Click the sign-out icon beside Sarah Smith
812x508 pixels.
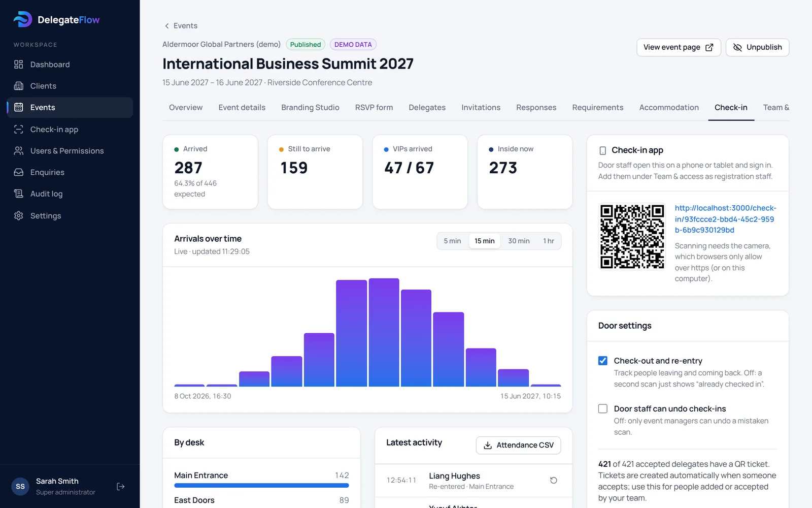121,487
